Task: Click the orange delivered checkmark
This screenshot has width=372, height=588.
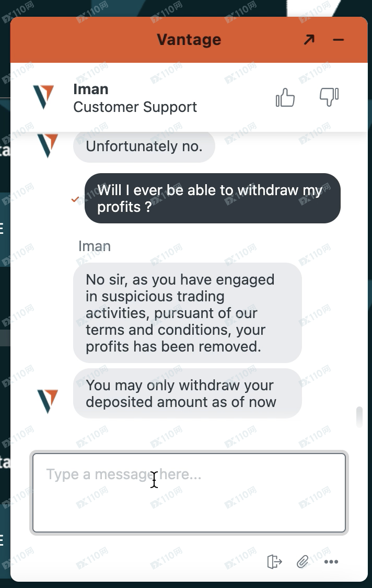Action: tap(75, 199)
